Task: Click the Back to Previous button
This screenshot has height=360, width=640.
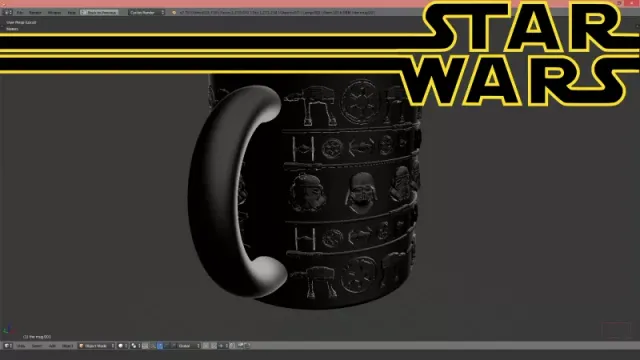Action: tap(100, 13)
